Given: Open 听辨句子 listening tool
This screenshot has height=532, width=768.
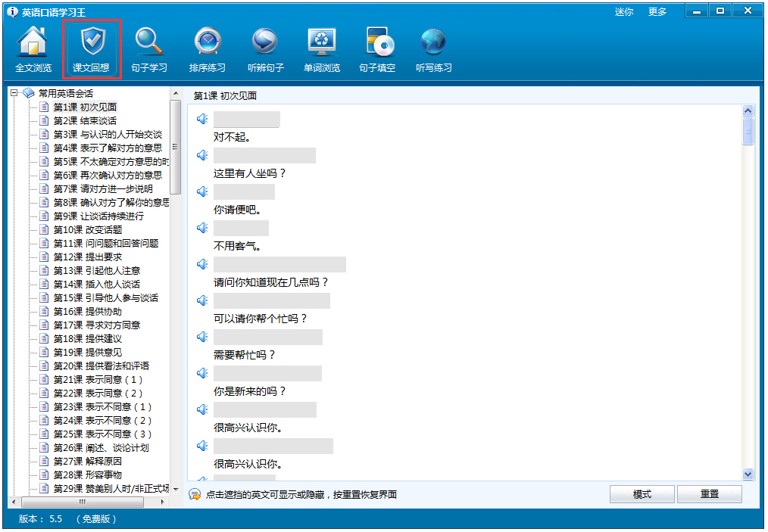Looking at the screenshot, I should pyautogui.click(x=266, y=50).
